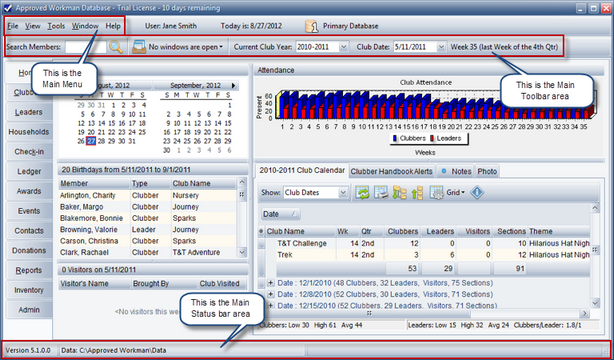Switch to the Photo tab
Viewport: 614px width, 360px height.
pos(487,172)
